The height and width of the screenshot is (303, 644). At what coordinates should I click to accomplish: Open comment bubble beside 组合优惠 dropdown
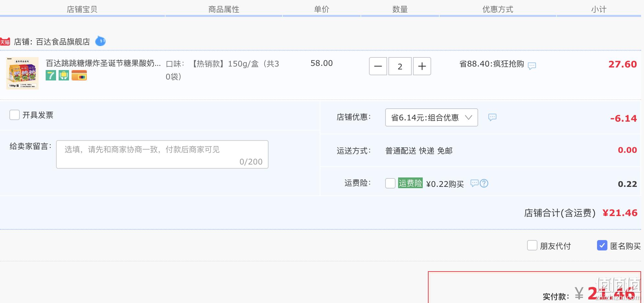click(x=492, y=117)
